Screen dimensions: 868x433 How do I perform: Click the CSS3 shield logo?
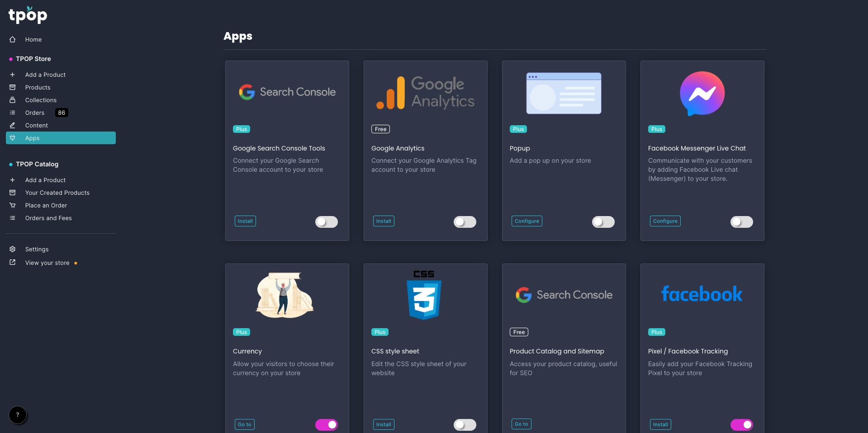tap(424, 298)
